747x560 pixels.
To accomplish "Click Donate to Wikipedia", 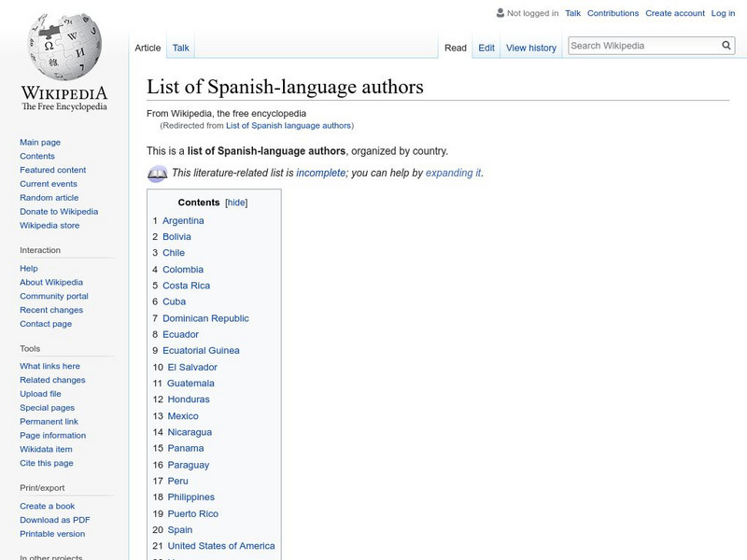I will pos(59,212).
